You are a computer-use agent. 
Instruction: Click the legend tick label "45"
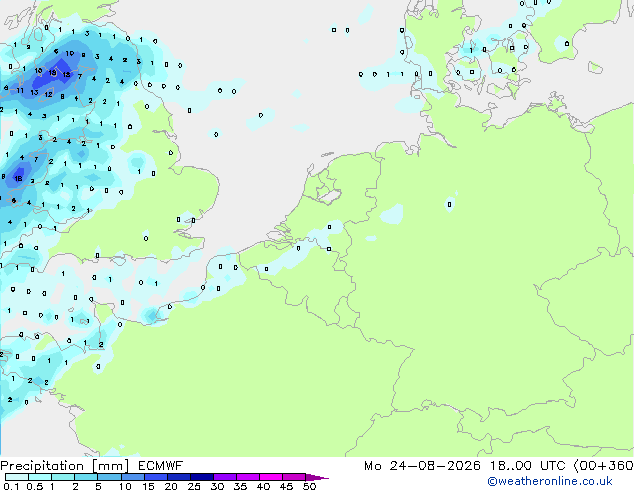tap(286, 486)
